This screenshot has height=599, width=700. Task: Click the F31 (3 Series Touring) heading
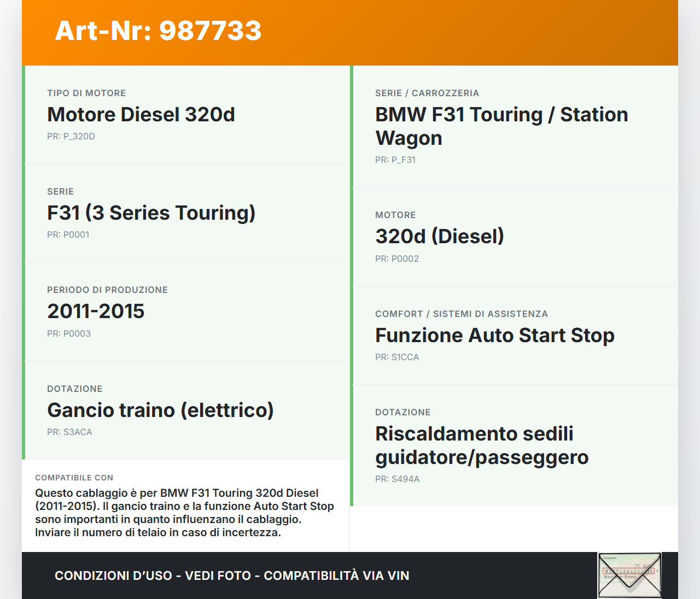click(151, 213)
